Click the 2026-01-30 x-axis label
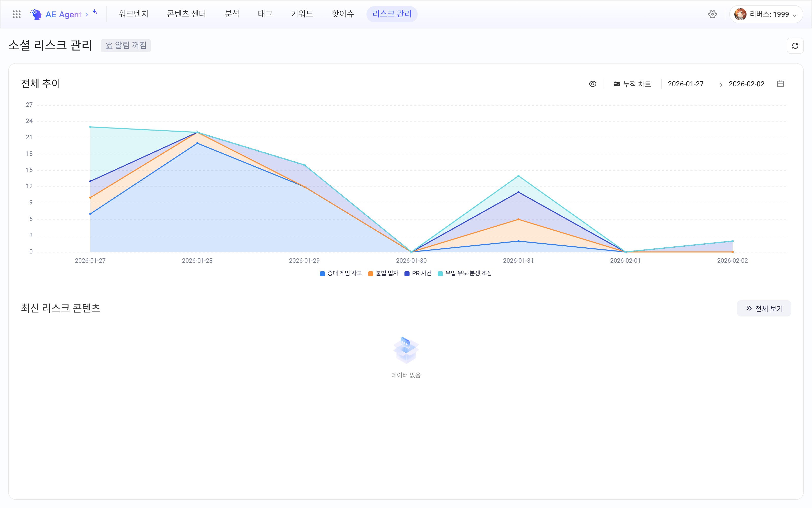 click(x=411, y=260)
